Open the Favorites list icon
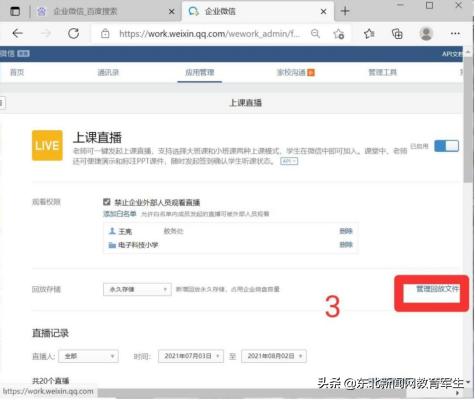The height and width of the screenshot is (400, 475). 369,34
